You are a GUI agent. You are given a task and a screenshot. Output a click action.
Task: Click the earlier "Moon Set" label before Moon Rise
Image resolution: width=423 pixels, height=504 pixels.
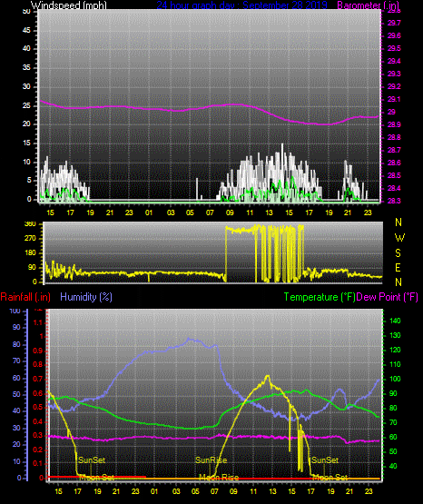97,478
